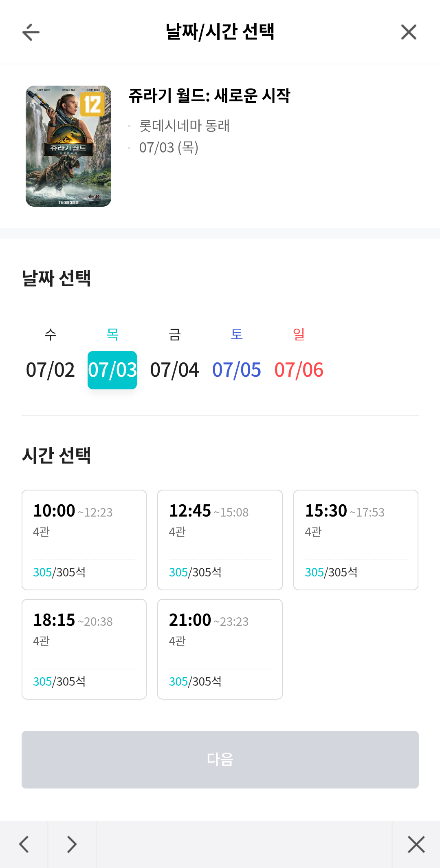The height and width of the screenshot is (868, 440).
Task: Select the 12:45 showtime
Action: click(220, 540)
